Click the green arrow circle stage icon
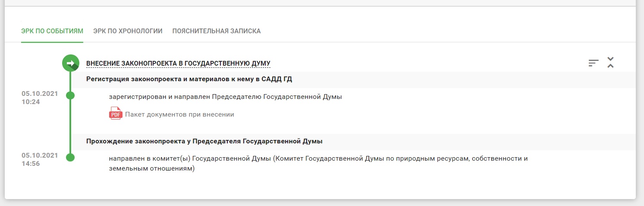The height and width of the screenshot is (206, 644). tap(70, 63)
